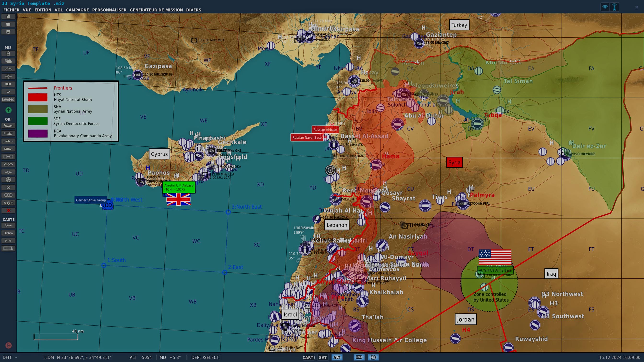Screen dimensions: 644x362
Task: Toggle the ALT altitude map mode
Action: (337, 357)
